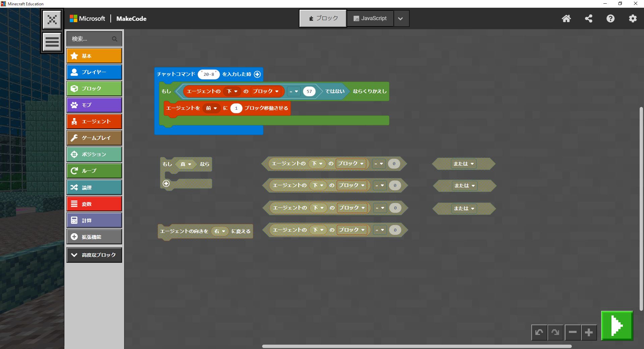
Task: Open the Home icon
Action: [x=566, y=18]
